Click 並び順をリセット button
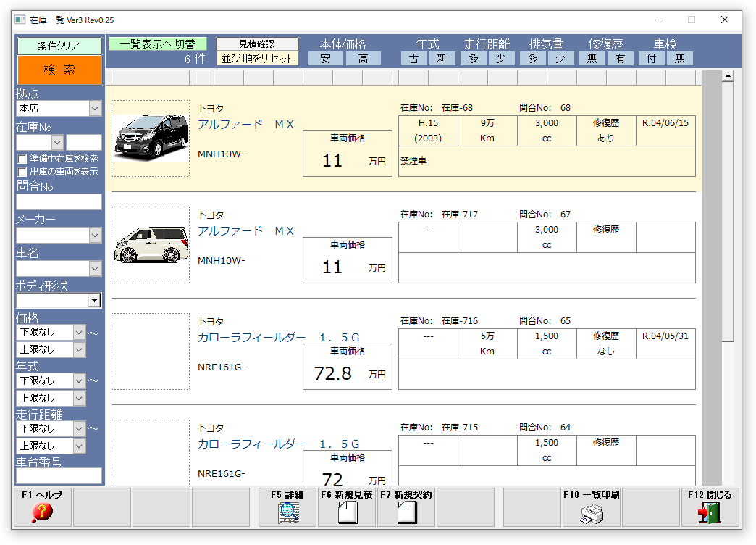 (x=257, y=59)
